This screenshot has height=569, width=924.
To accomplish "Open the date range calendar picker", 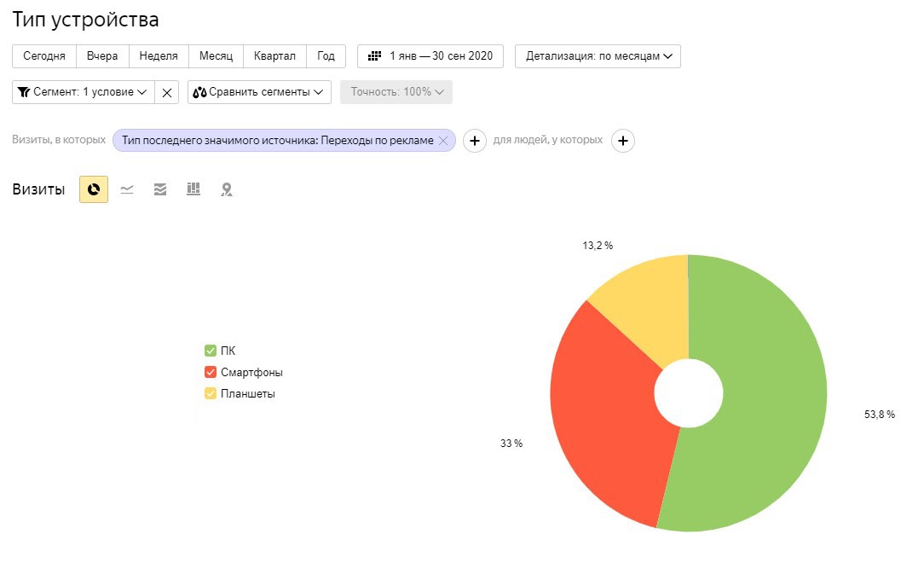I will coord(430,56).
